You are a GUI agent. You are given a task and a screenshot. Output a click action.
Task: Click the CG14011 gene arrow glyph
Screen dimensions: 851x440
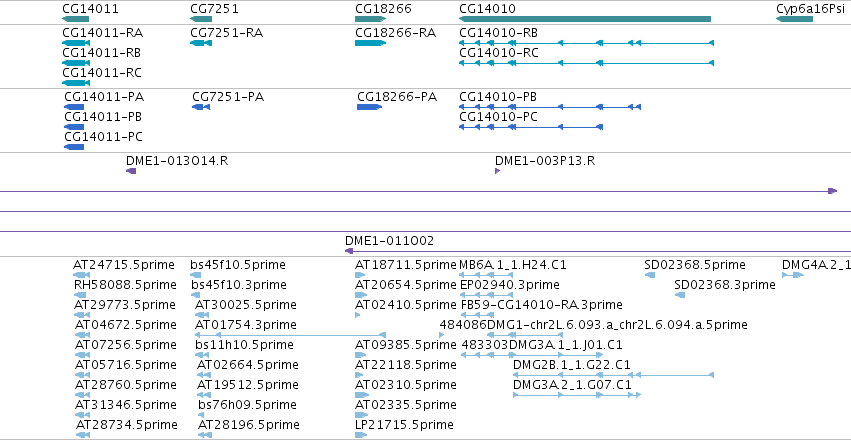click(75, 19)
